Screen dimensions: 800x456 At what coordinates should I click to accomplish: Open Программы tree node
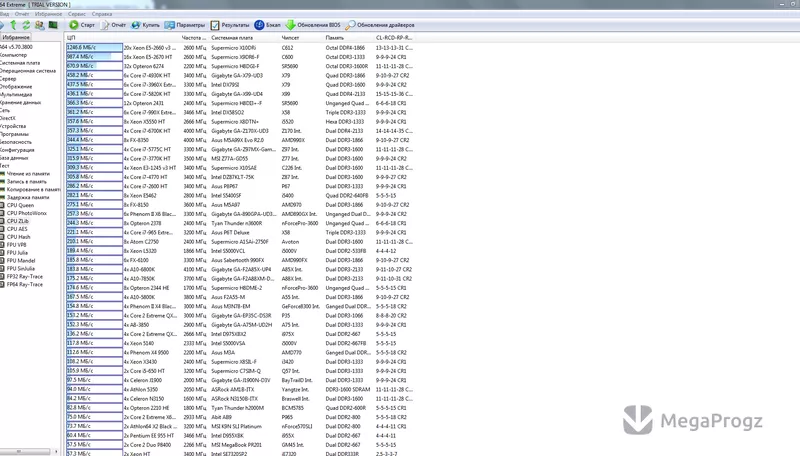tap(14, 134)
